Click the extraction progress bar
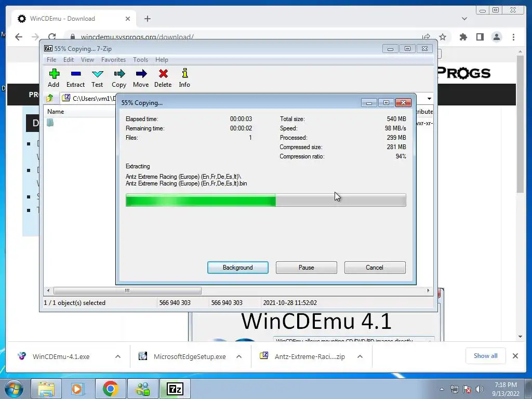 (265, 200)
